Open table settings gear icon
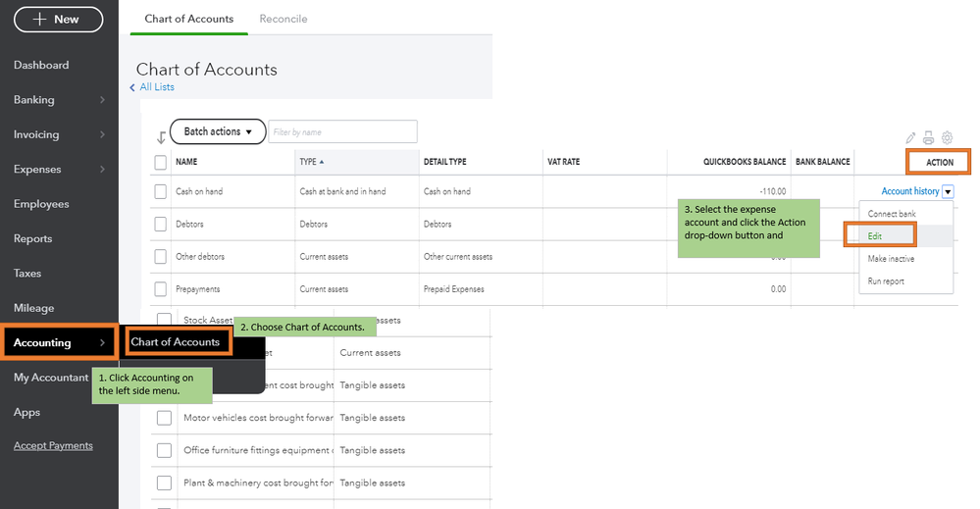The height and width of the screenshot is (509, 980). pos(947,138)
